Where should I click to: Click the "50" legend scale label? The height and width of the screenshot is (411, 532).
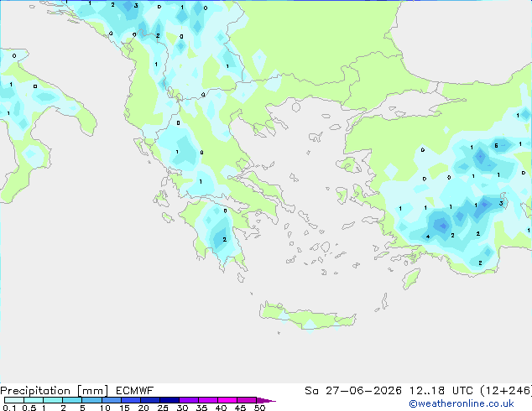[260, 408]
